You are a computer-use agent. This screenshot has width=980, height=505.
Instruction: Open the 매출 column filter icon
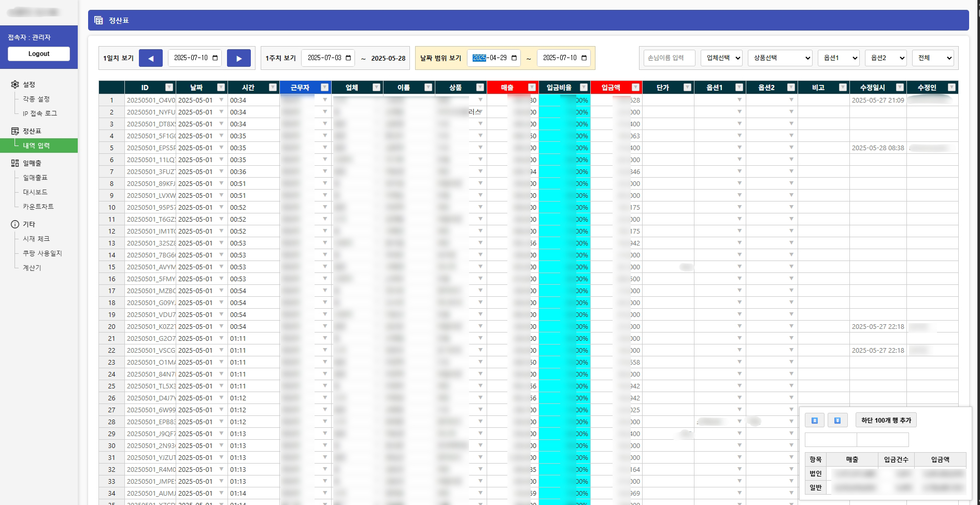coord(531,87)
